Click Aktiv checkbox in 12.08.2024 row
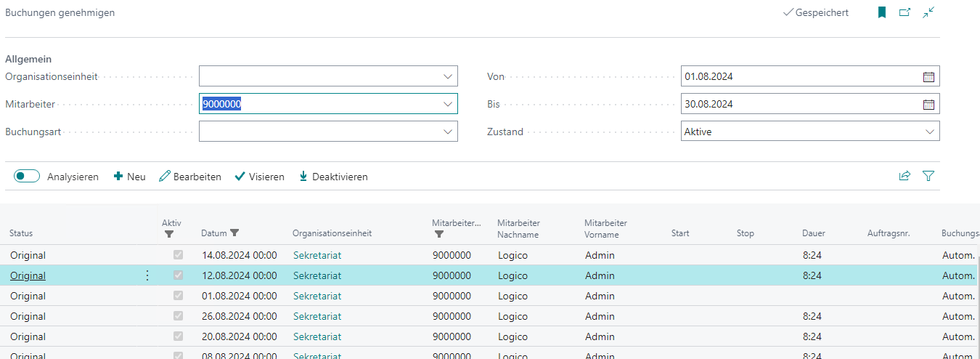 [178, 275]
